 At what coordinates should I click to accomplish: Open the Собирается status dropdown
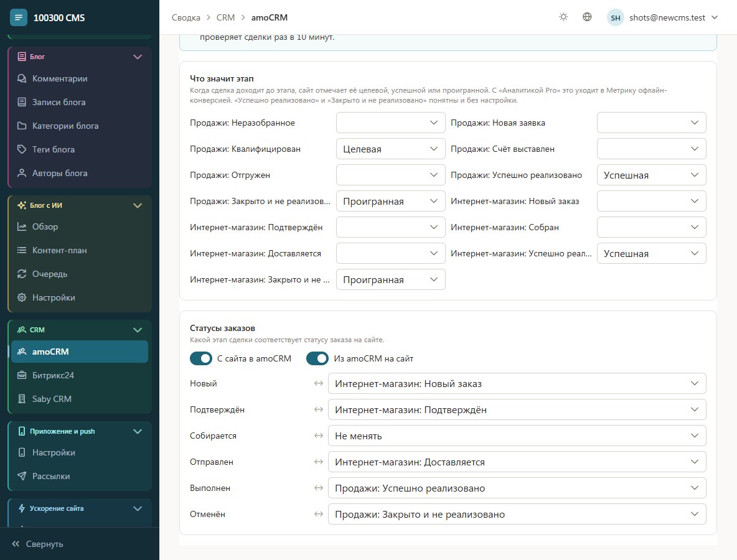pos(517,436)
